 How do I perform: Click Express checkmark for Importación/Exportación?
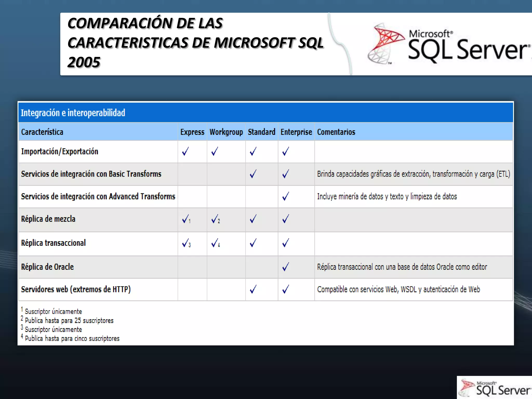[x=185, y=151]
